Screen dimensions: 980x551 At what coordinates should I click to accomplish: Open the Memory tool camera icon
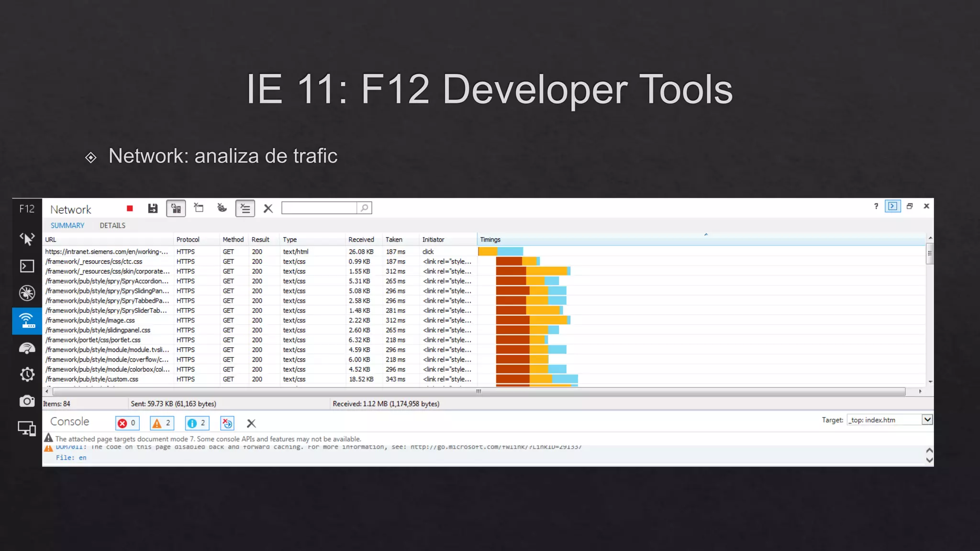(27, 401)
